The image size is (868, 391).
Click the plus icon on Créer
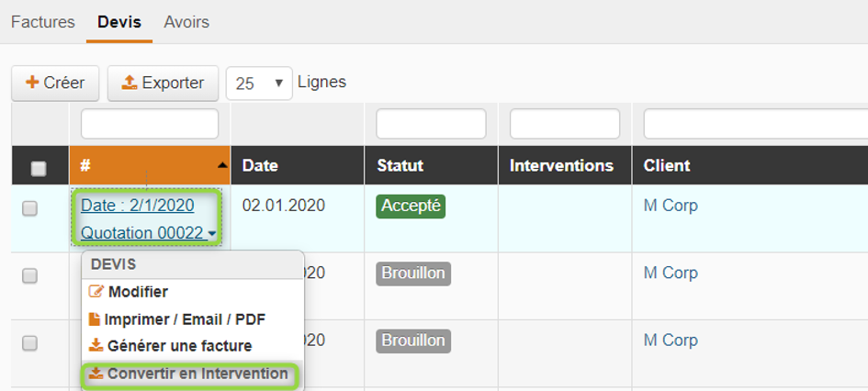(32, 83)
